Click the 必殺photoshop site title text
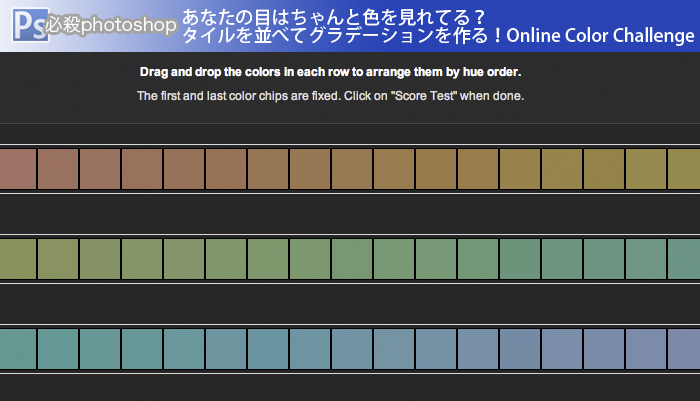 pos(111,25)
